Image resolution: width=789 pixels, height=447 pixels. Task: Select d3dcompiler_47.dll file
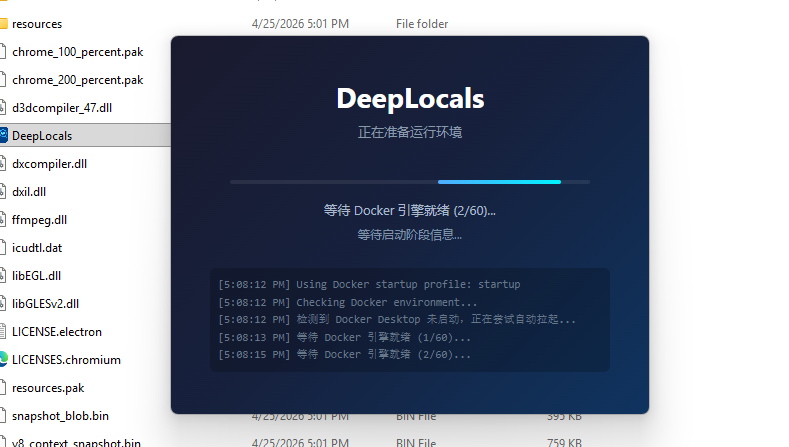[62, 108]
